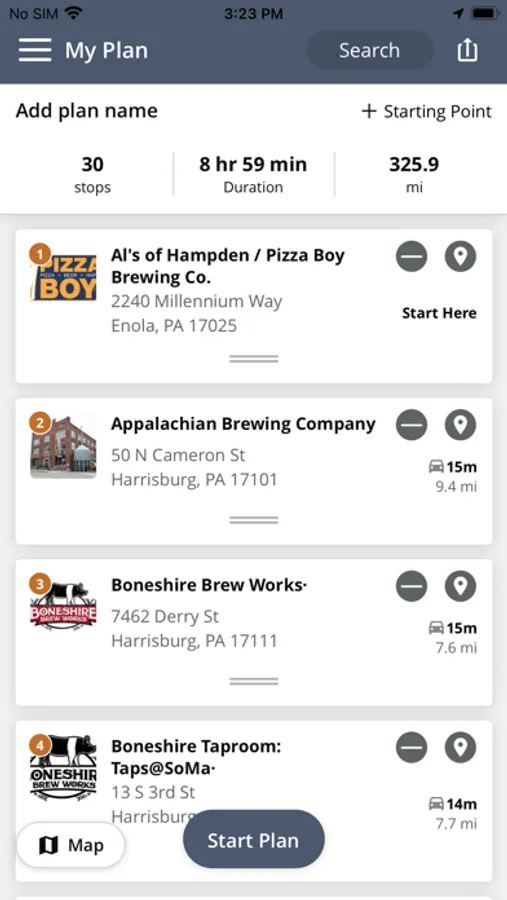The image size is (507, 900).
Task: Open Pizza Boy logo thumbnail
Action: coord(63,278)
